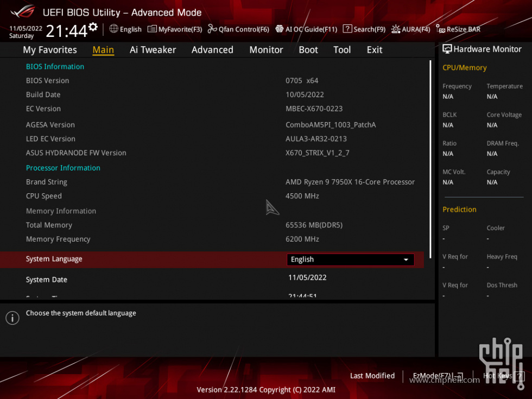This screenshot has width=532, height=399.
Task: Click the Processor Information heading
Action: (63, 168)
